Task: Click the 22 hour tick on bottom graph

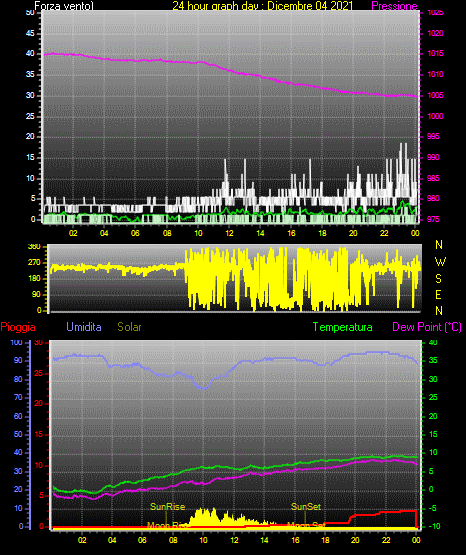Action: coord(386,540)
